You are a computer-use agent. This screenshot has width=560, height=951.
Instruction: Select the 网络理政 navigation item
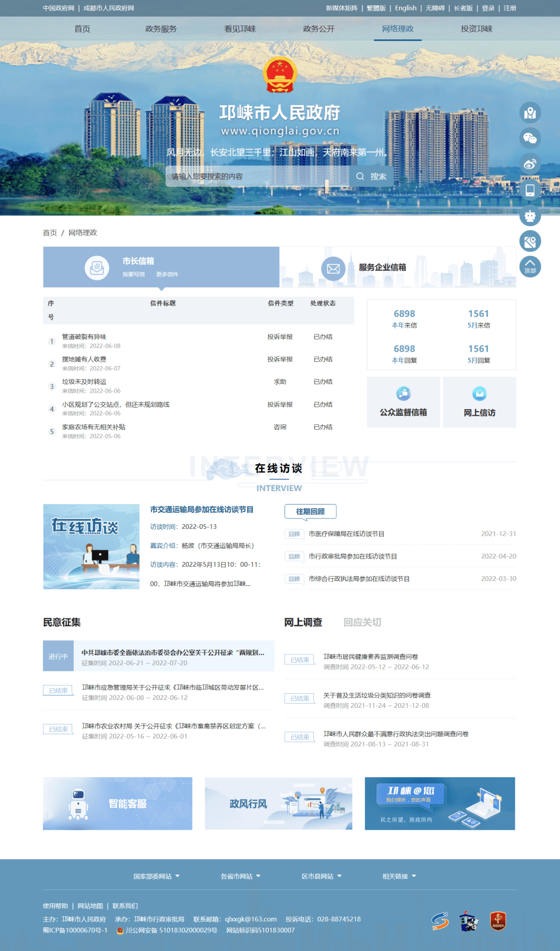(x=398, y=29)
